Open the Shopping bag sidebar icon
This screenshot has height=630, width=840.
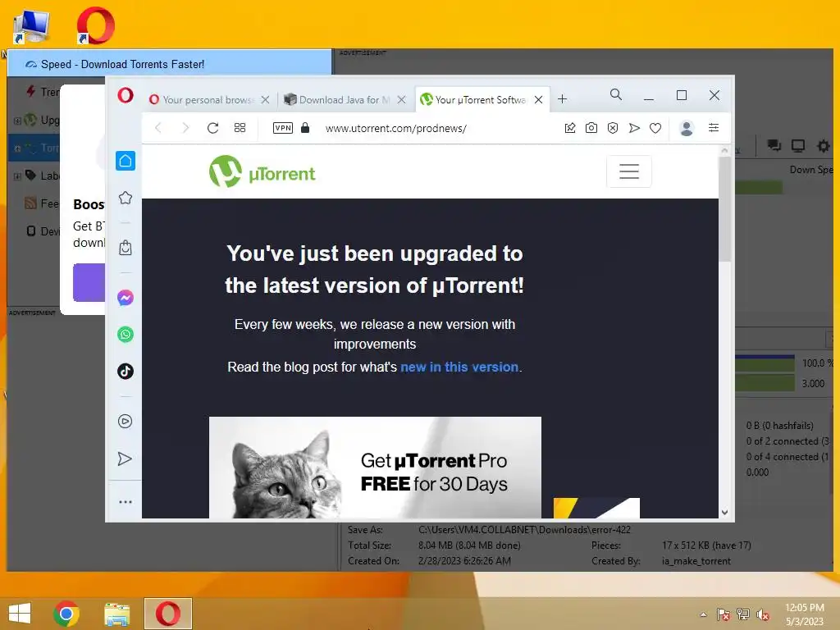[x=126, y=248]
